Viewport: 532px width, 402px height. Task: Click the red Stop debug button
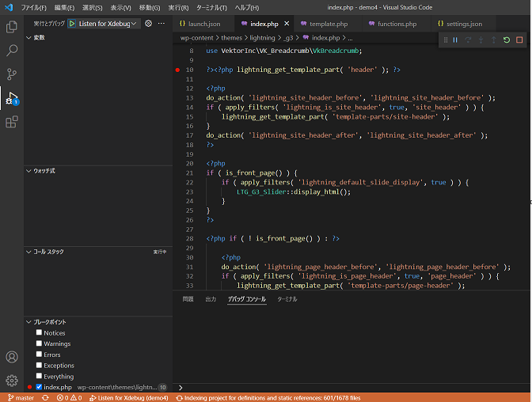[x=519, y=40]
